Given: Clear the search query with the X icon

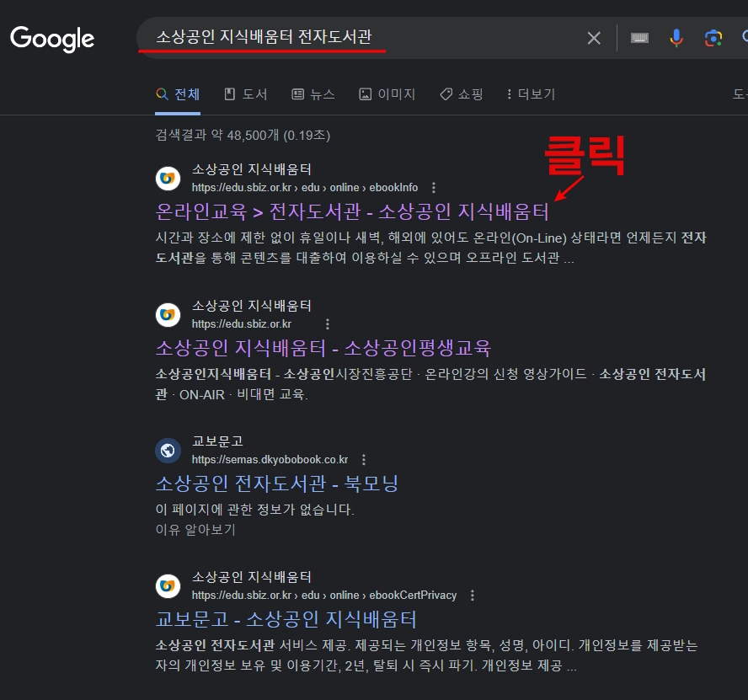Looking at the screenshot, I should [x=594, y=37].
